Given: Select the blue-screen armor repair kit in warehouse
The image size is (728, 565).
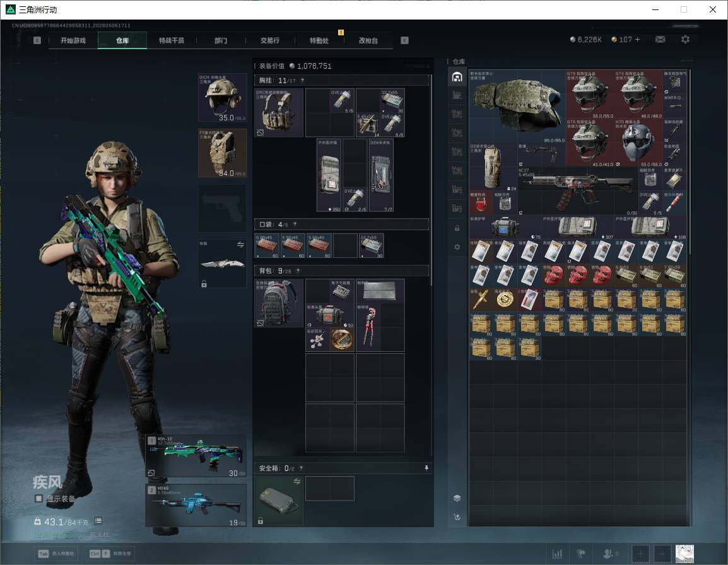Looking at the screenshot, I should pyautogui.click(x=505, y=227).
